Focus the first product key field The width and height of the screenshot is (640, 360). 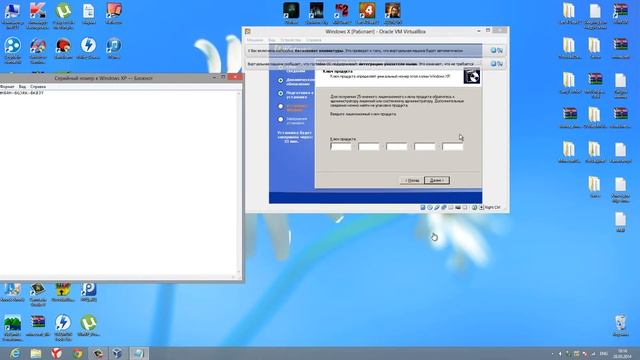340,147
